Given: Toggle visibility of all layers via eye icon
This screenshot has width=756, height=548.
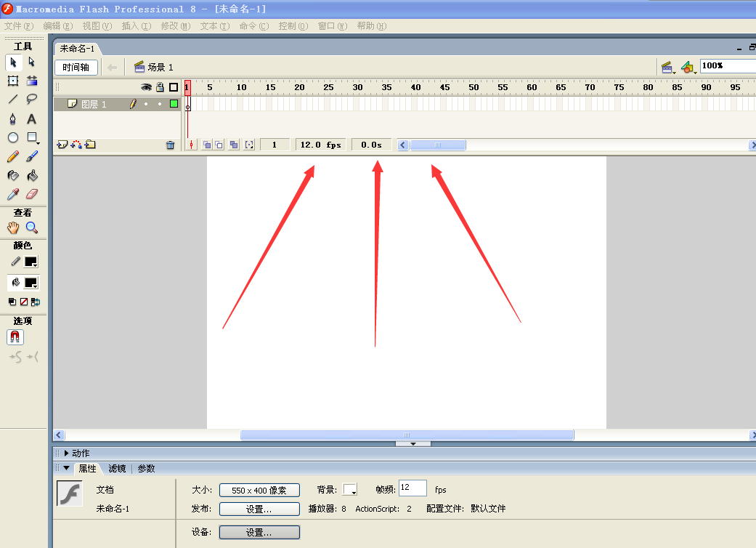Looking at the screenshot, I should (x=146, y=87).
